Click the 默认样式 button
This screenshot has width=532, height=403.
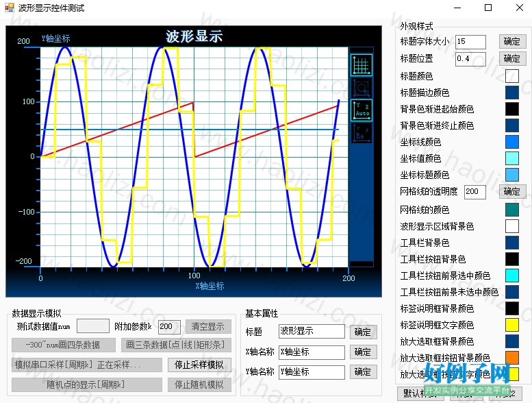(x=420, y=393)
